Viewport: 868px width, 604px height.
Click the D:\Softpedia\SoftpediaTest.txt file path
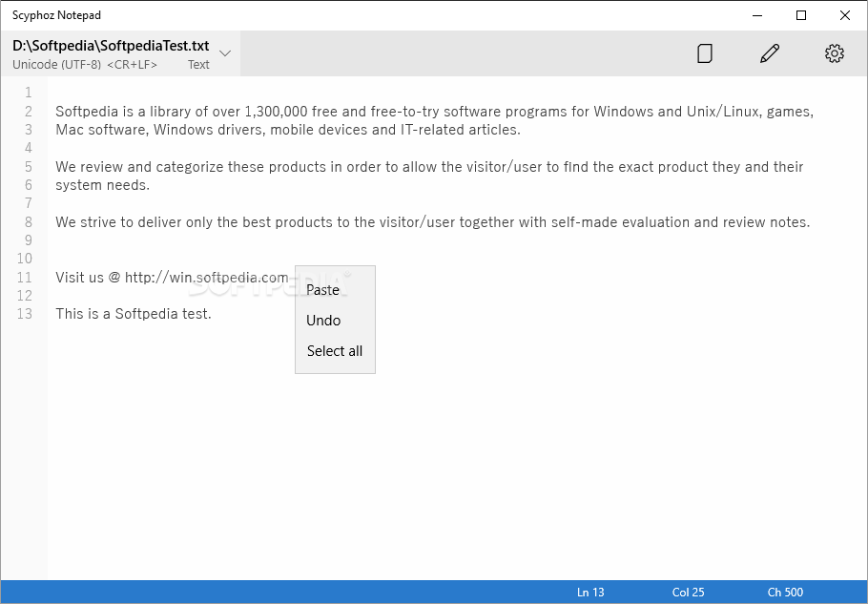pyautogui.click(x=111, y=46)
